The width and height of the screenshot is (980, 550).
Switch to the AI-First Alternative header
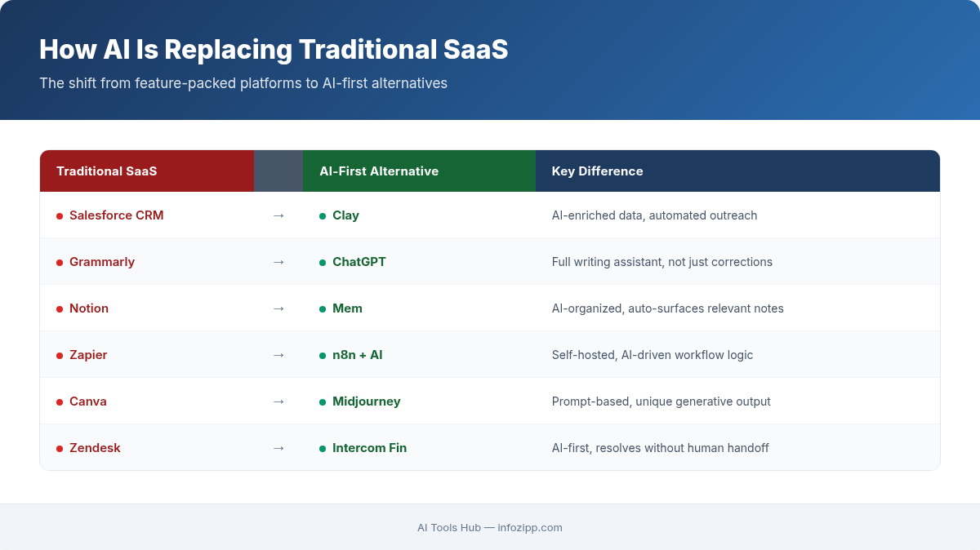coord(378,171)
